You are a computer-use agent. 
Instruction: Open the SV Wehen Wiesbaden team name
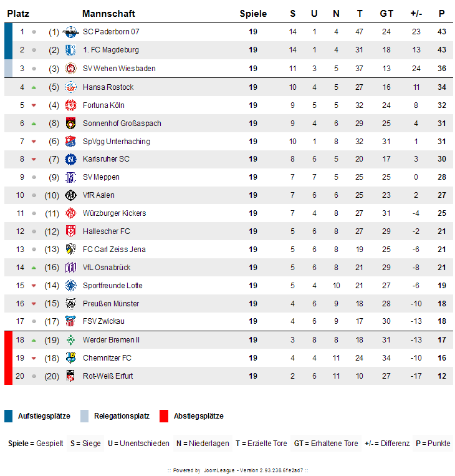pos(119,69)
